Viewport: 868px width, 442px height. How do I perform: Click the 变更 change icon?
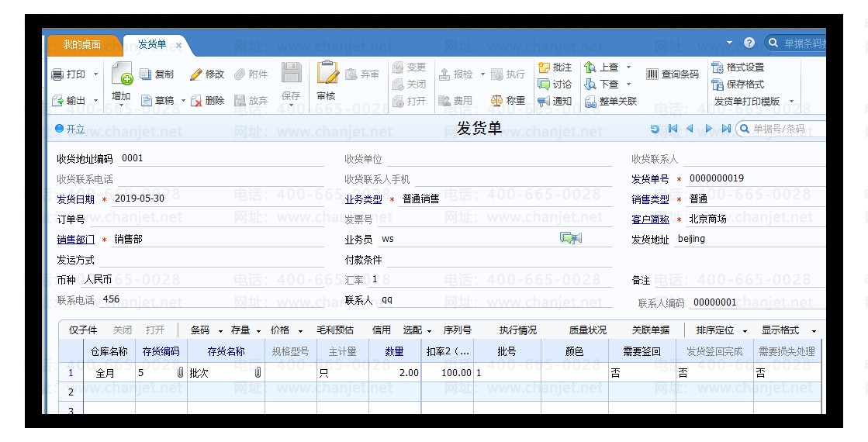398,67
